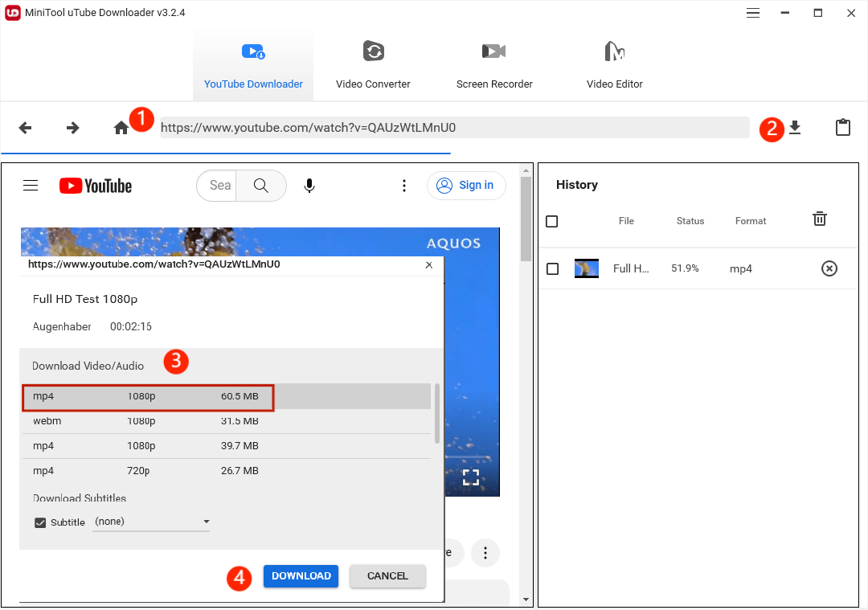The height and width of the screenshot is (610, 868).
Task: Tick the checkbox for Full HD history item
Action: 552,268
